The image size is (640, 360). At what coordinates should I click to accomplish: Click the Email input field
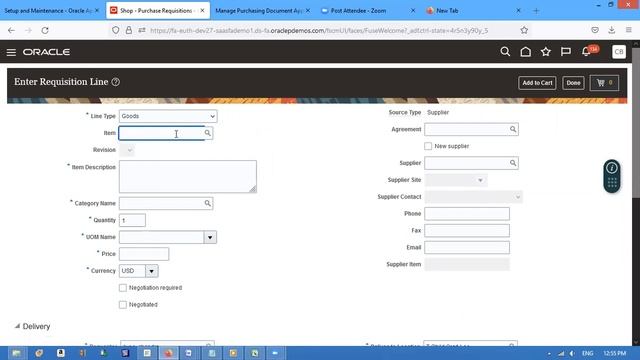point(467,247)
